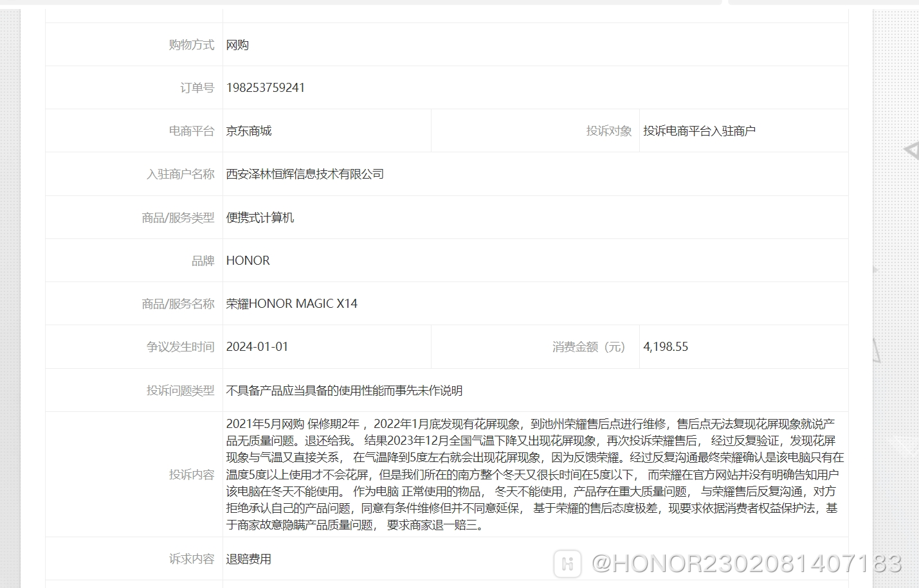Click the HONOR brand value
The height and width of the screenshot is (588, 919).
pos(248,260)
